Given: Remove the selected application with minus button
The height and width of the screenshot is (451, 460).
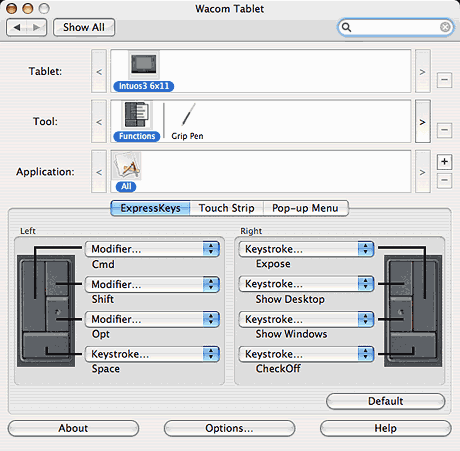Looking at the screenshot, I should 444,180.
